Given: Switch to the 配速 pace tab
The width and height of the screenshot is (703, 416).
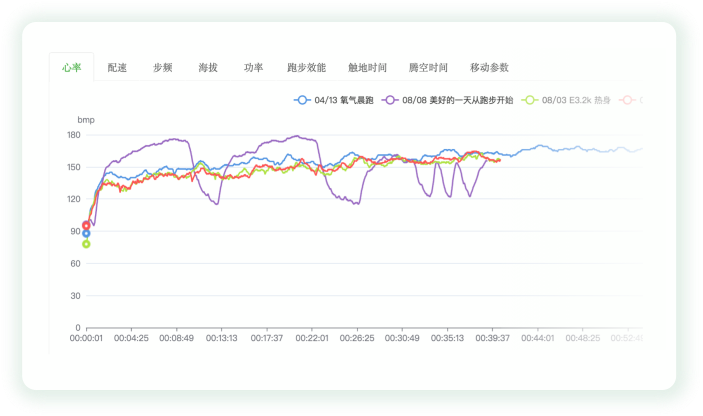Looking at the screenshot, I should click(117, 67).
